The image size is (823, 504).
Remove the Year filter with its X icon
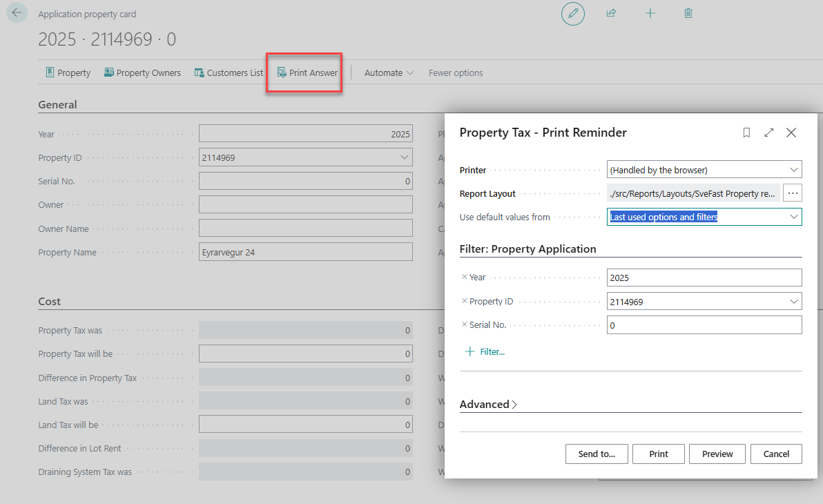(x=464, y=277)
